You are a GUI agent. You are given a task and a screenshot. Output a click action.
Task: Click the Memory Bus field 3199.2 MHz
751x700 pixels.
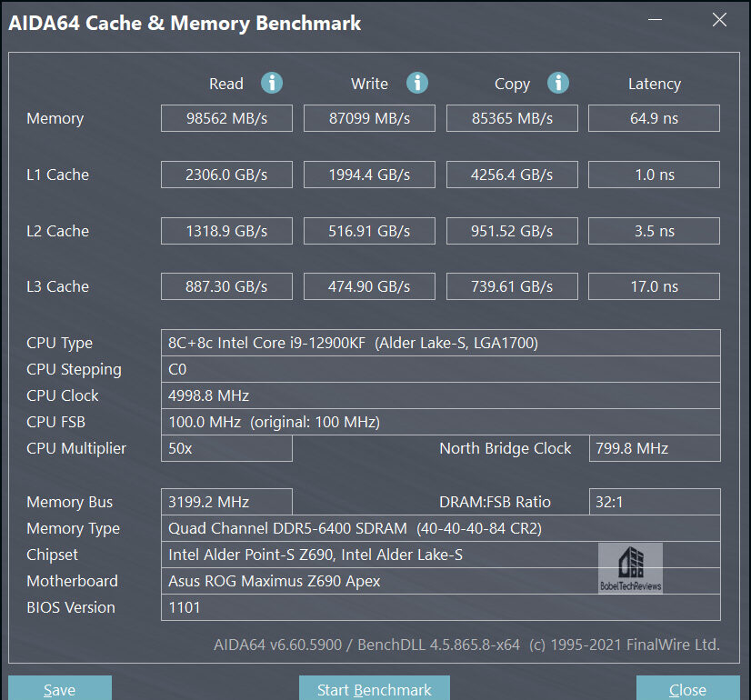pyautogui.click(x=226, y=502)
